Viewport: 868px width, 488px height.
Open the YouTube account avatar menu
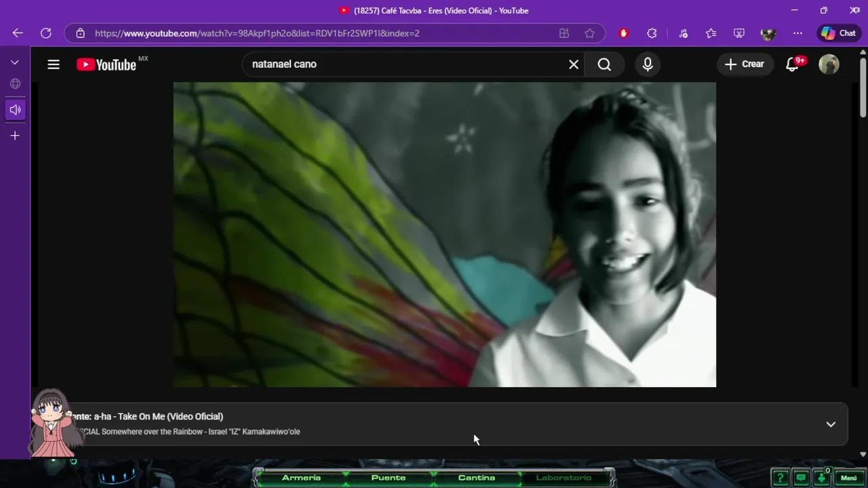pos(829,64)
